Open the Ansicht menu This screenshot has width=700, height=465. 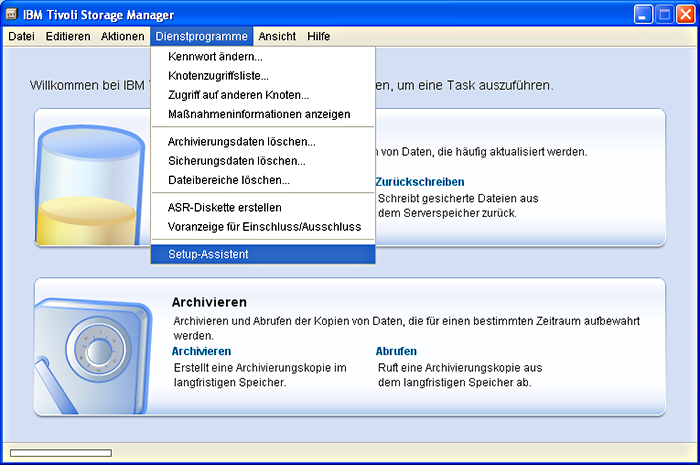click(277, 36)
